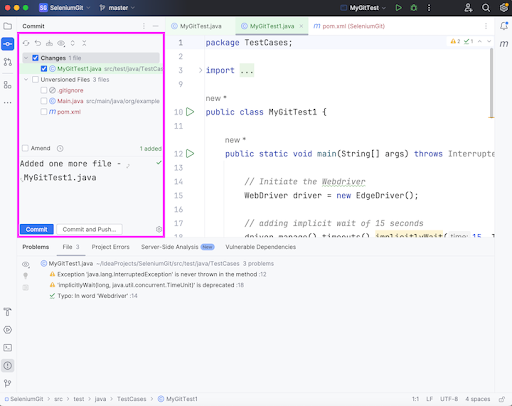Toggle the Changes group checkbox

[x=35, y=58]
